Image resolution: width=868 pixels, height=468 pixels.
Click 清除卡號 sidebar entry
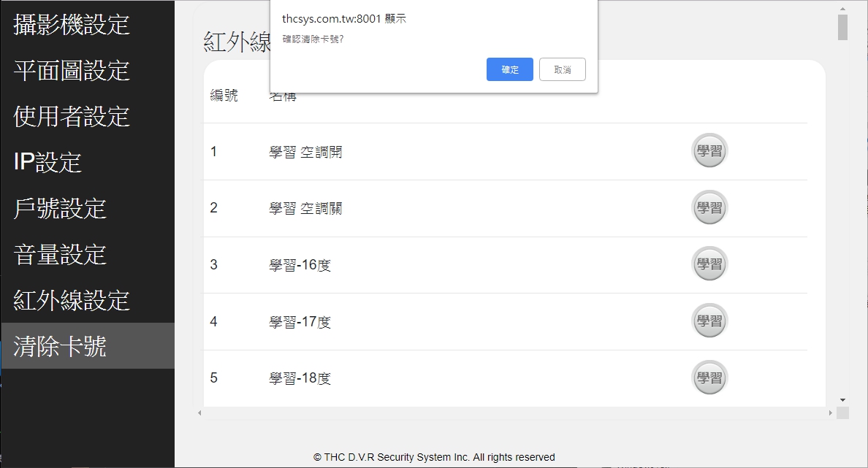pos(60,346)
